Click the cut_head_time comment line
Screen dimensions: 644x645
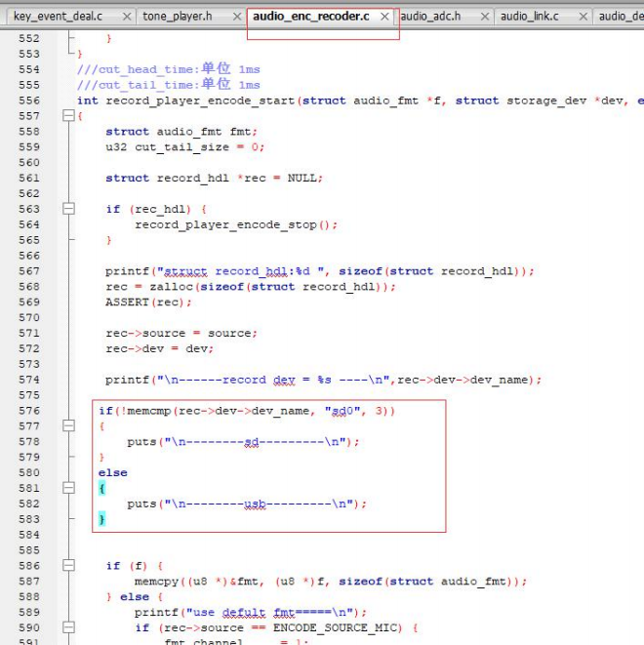(168, 68)
